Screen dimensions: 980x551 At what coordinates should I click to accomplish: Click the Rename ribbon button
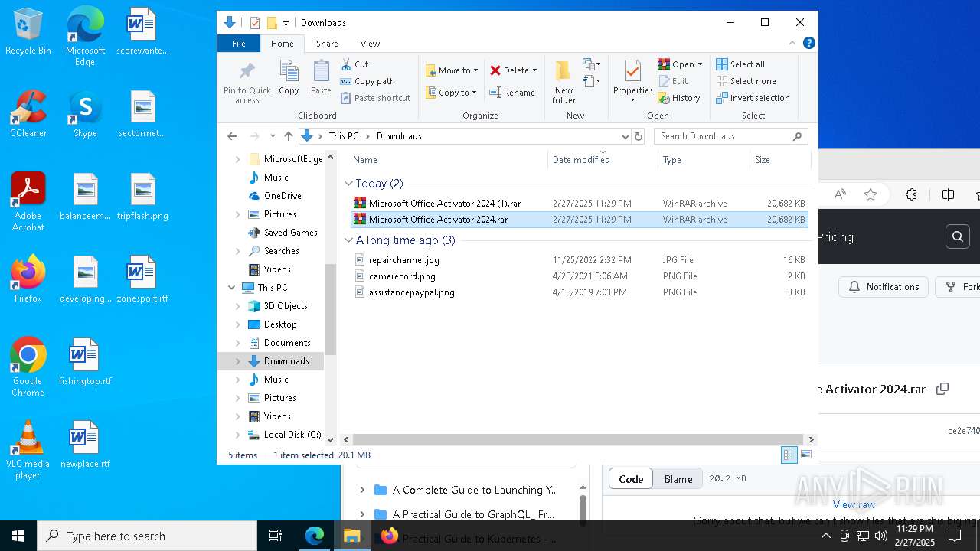(x=512, y=93)
